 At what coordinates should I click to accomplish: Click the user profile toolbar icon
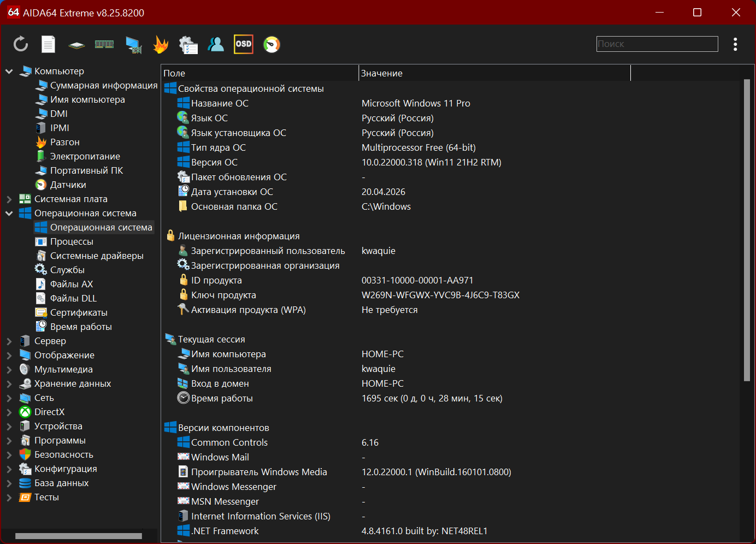tap(216, 44)
